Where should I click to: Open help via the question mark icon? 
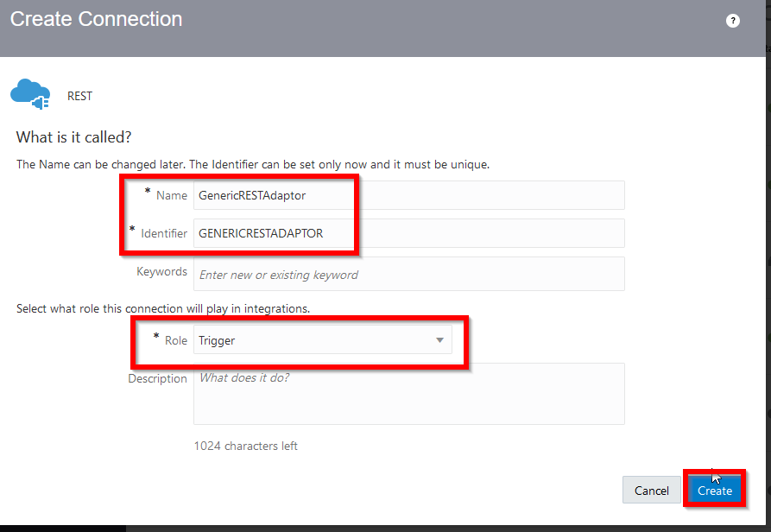click(733, 21)
